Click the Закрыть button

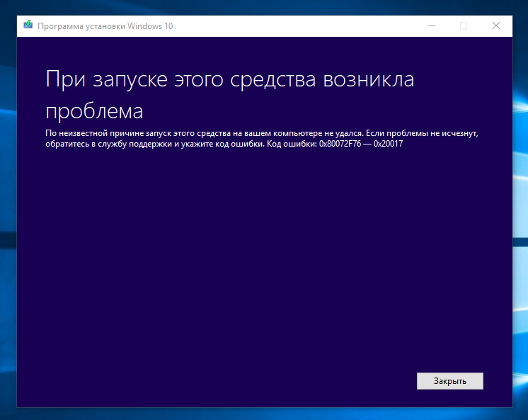pos(450,381)
